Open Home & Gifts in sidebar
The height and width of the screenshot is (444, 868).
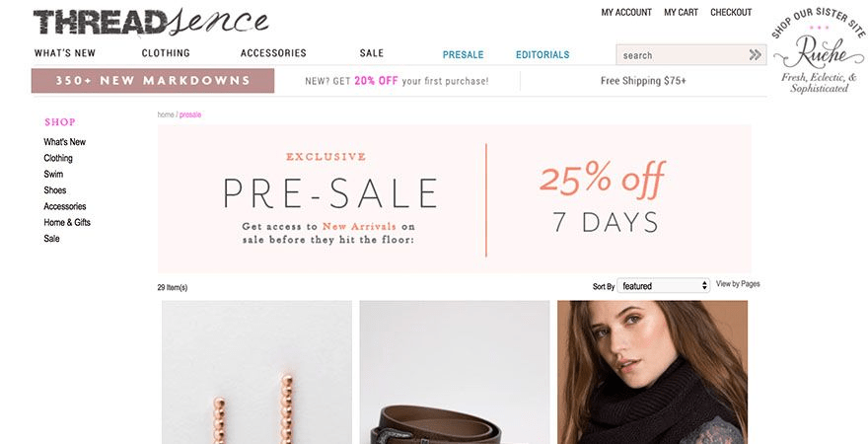click(x=67, y=222)
